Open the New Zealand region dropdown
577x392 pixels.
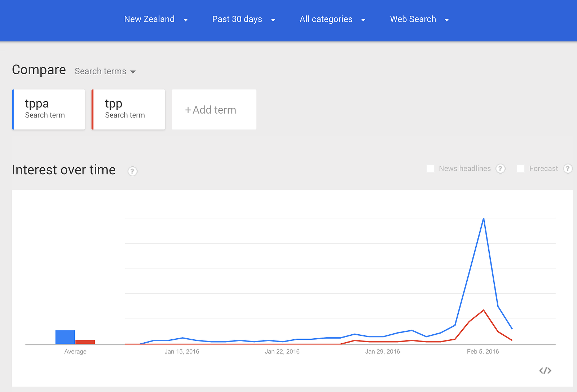156,19
